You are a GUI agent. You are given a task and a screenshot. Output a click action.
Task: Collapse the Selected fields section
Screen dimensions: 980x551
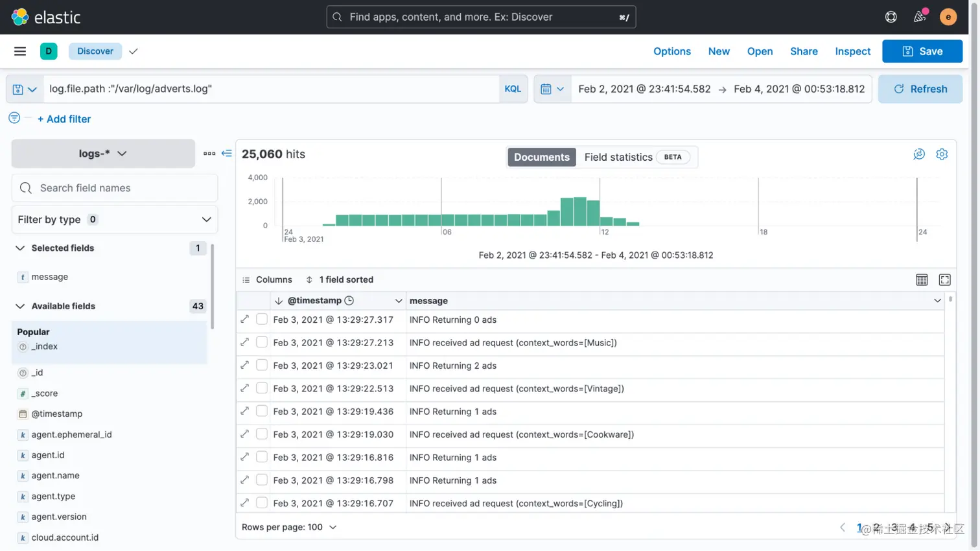(20, 248)
